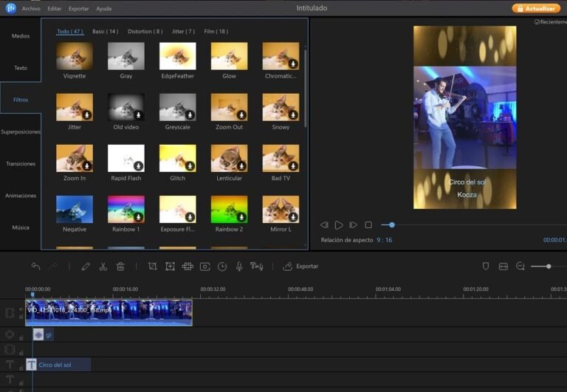
Task: Download the Chromatic filter via arrow badge
Action: [x=293, y=63]
